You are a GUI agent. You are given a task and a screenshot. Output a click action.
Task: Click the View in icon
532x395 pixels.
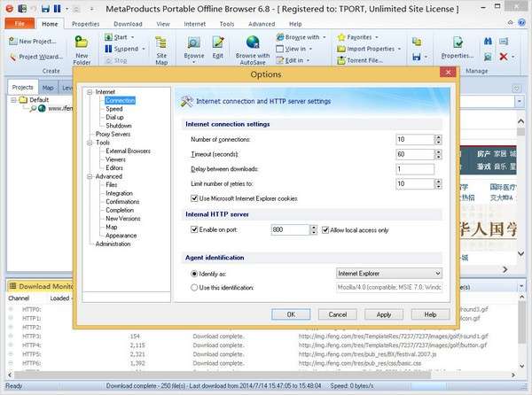(280, 49)
